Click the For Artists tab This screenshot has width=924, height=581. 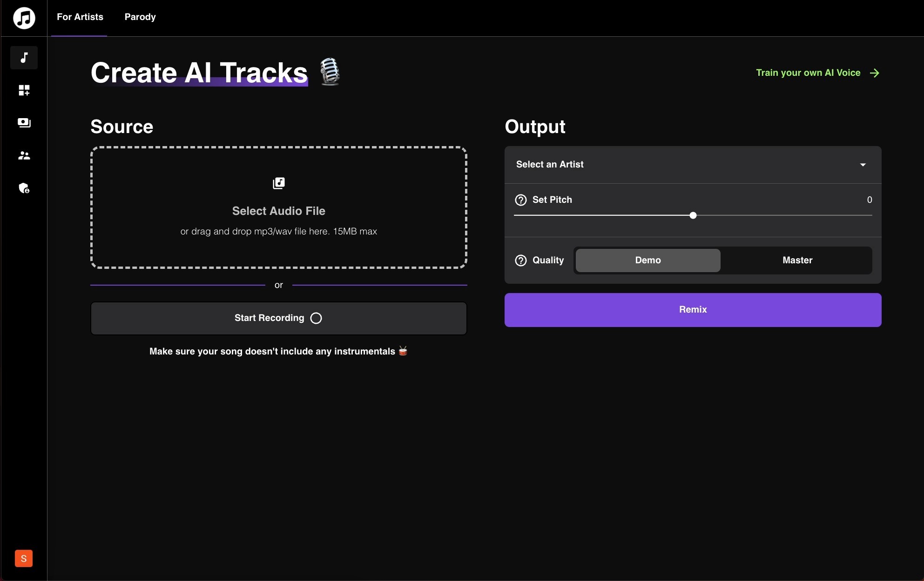[81, 17]
